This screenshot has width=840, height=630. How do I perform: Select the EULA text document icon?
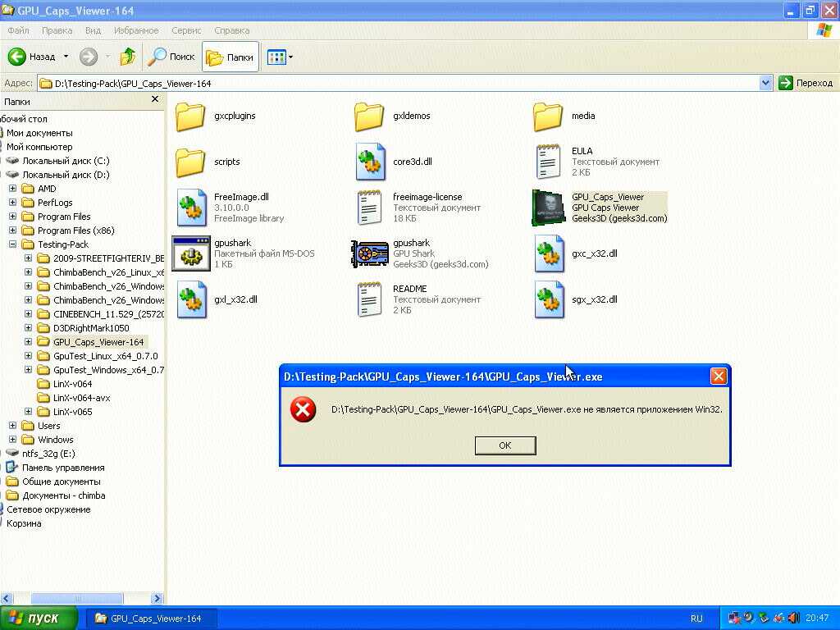tap(548, 162)
